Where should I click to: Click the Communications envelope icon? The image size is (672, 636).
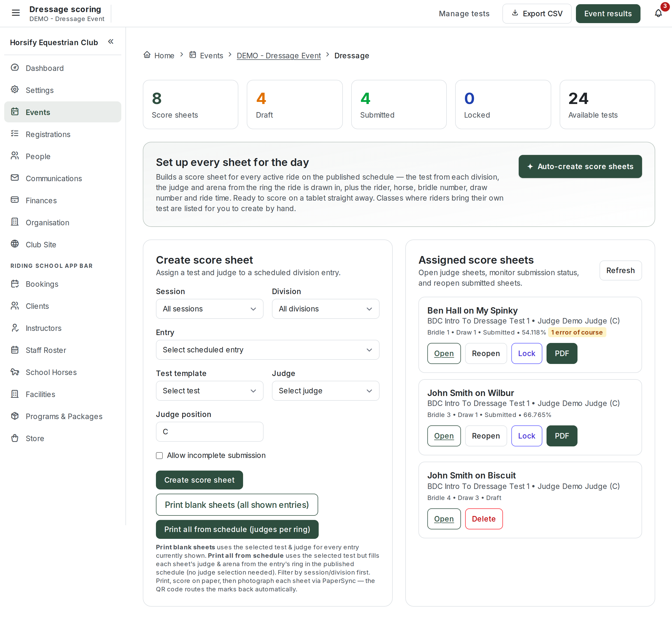pos(15,178)
